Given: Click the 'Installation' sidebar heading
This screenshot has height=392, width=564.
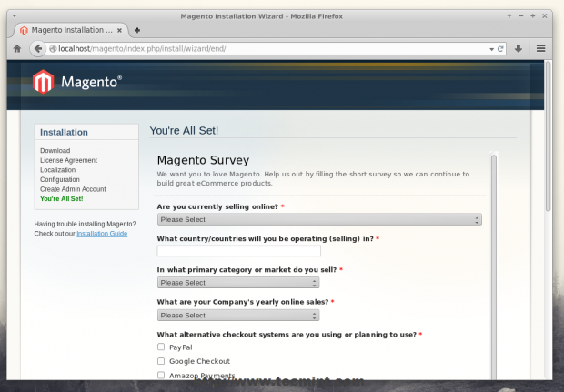Looking at the screenshot, I should 64,133.
